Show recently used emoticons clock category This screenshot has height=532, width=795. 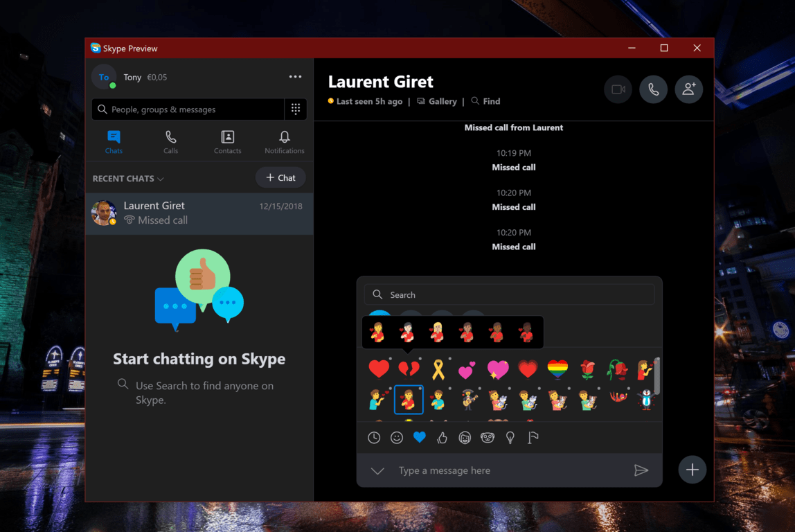pos(374,438)
